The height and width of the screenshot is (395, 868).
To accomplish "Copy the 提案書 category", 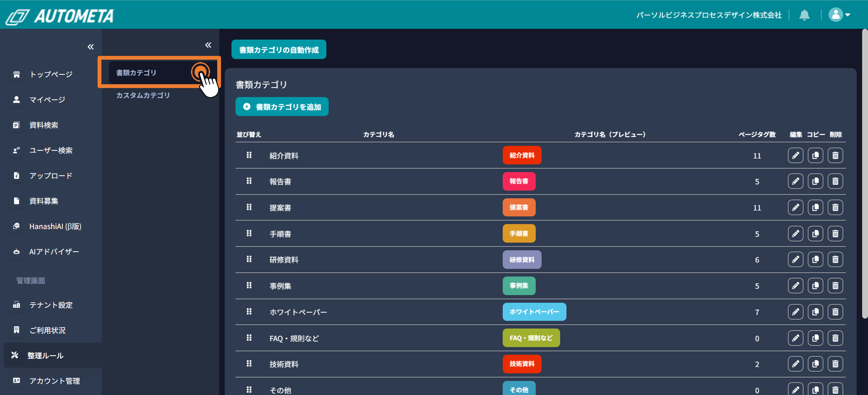I will [815, 207].
